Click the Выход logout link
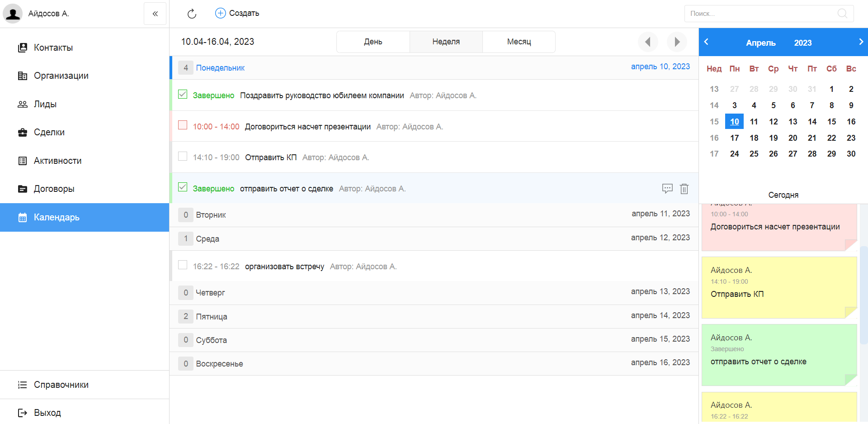Image resolution: width=868 pixels, height=424 pixels. [x=85, y=413]
